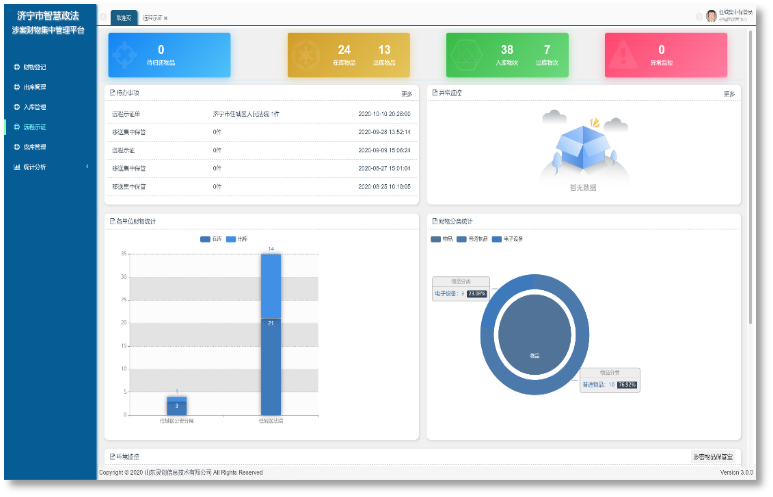Open 库房管理 sidebar menu item

click(x=35, y=147)
